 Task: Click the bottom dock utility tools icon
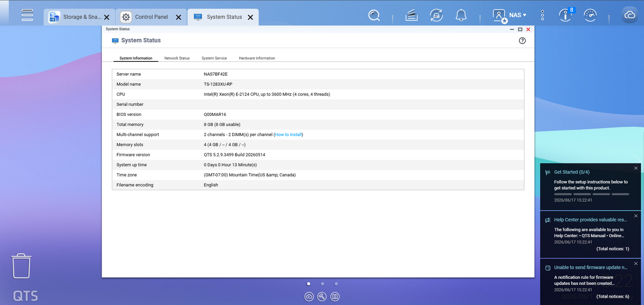[x=322, y=297]
